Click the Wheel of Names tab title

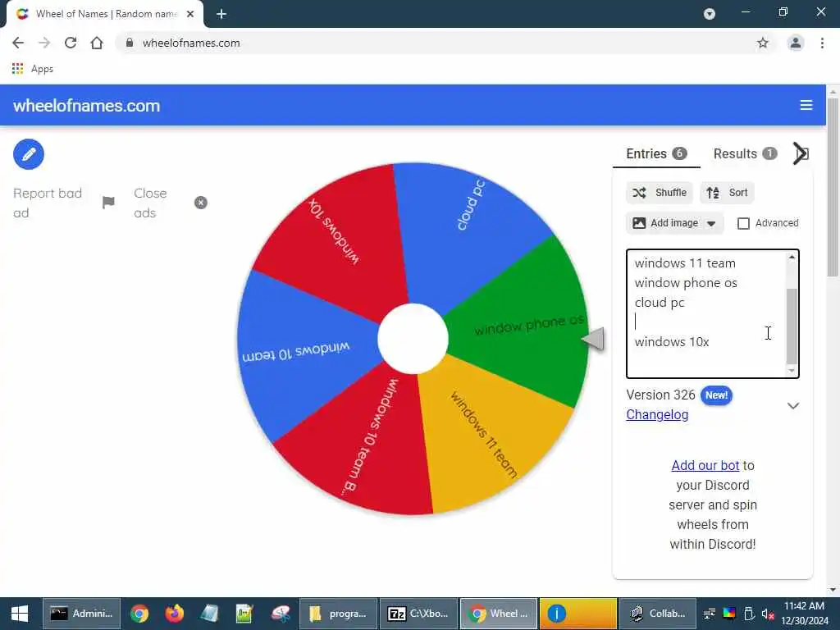click(107, 14)
